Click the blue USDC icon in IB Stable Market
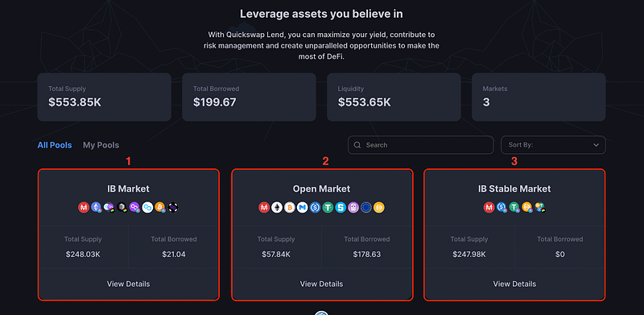 point(502,207)
